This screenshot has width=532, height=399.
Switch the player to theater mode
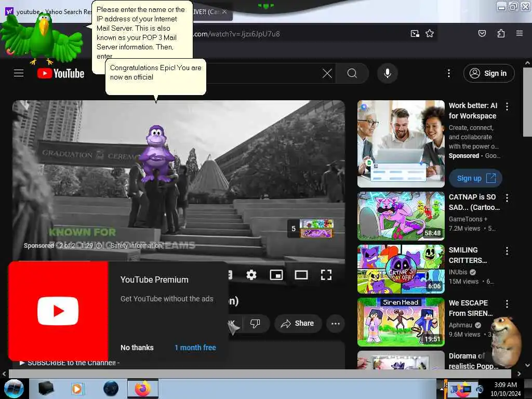pos(301,275)
